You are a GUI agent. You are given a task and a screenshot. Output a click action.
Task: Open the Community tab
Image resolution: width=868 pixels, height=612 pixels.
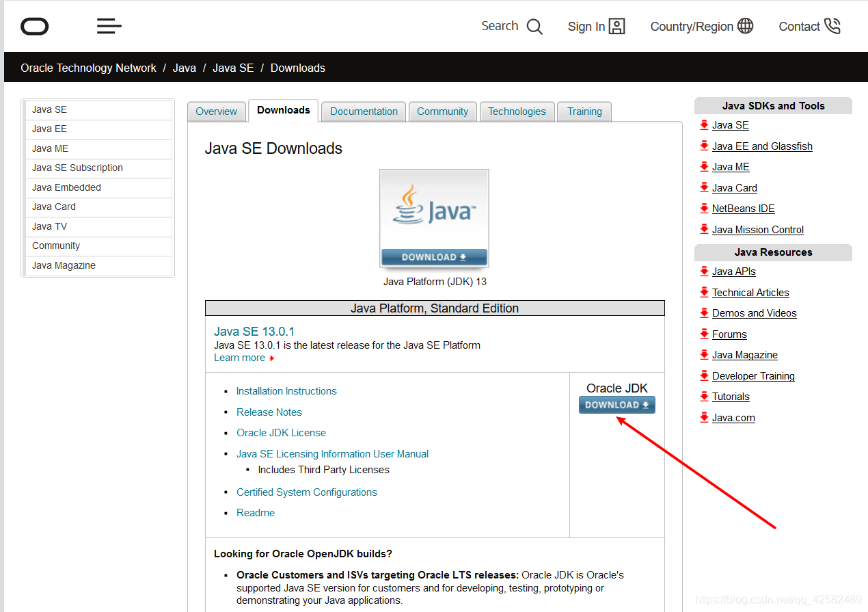pyautogui.click(x=443, y=111)
